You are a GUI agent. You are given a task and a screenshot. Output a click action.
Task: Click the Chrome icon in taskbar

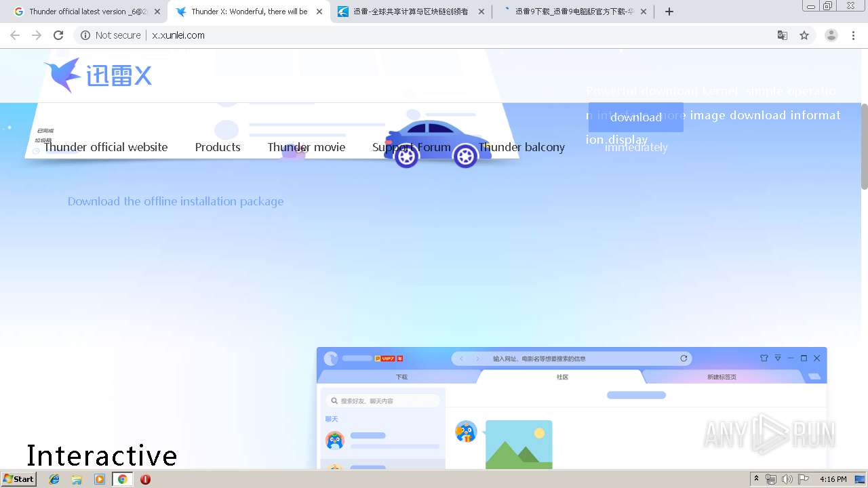click(122, 479)
